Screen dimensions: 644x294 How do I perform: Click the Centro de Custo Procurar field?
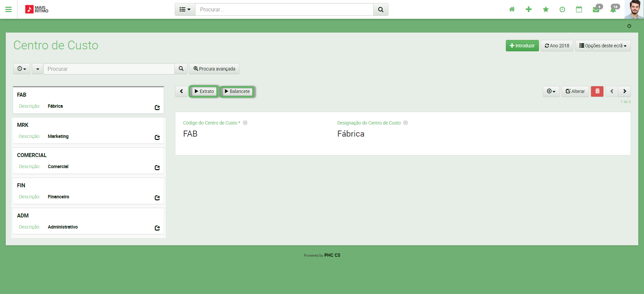coord(109,69)
